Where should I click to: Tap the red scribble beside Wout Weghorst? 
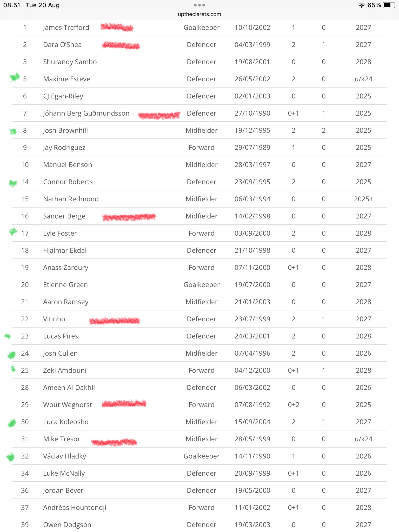point(124,404)
